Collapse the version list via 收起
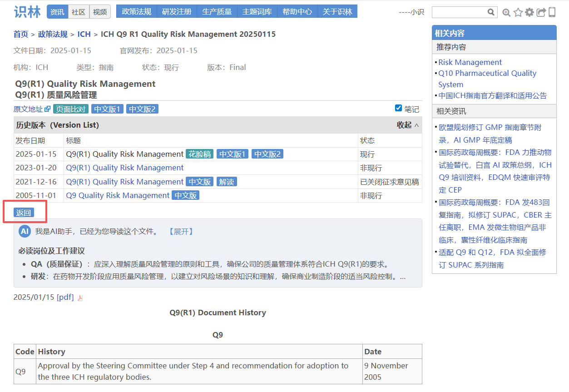569x392 pixels. pyautogui.click(x=407, y=125)
